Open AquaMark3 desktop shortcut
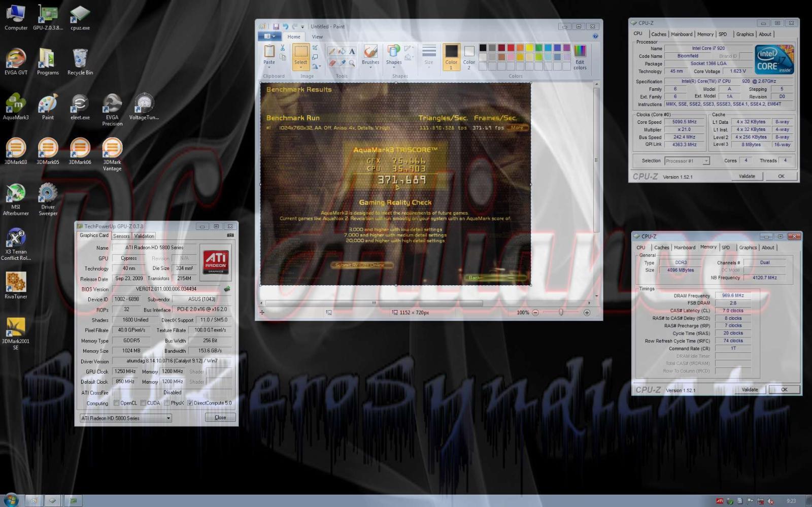Image resolution: width=812 pixels, height=507 pixels. pos(16,107)
